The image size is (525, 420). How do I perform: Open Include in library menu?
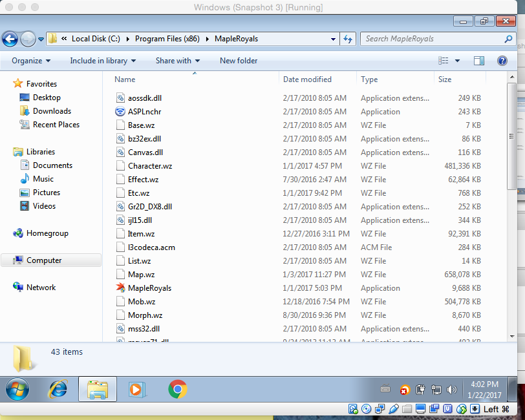(x=103, y=61)
